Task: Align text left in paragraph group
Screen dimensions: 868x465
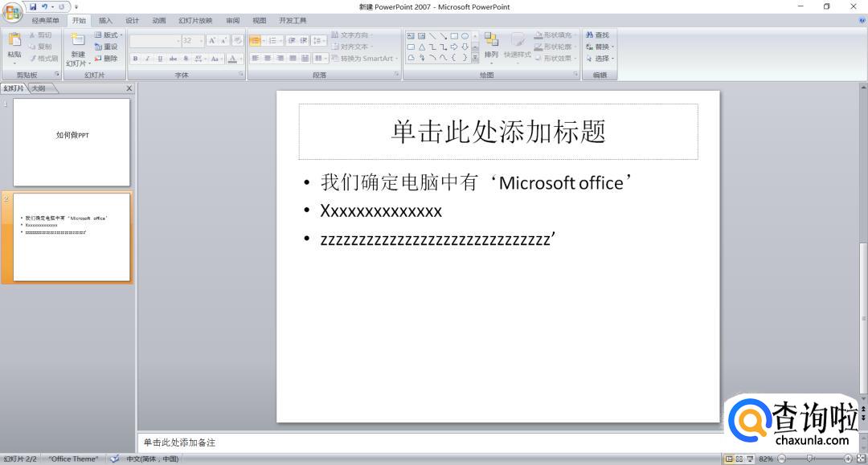Action: point(256,58)
